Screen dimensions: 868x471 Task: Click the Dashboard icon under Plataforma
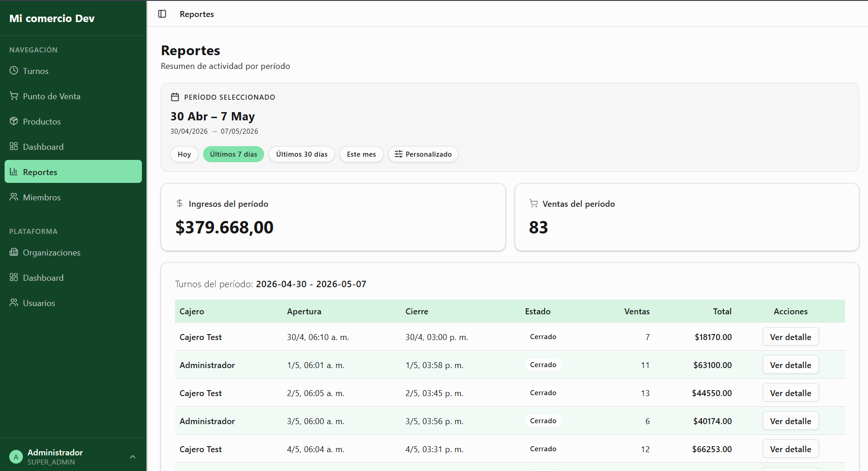point(14,278)
